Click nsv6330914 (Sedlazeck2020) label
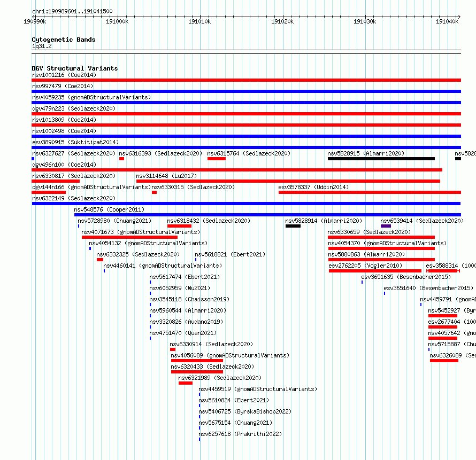476x460 pixels. click(x=211, y=344)
